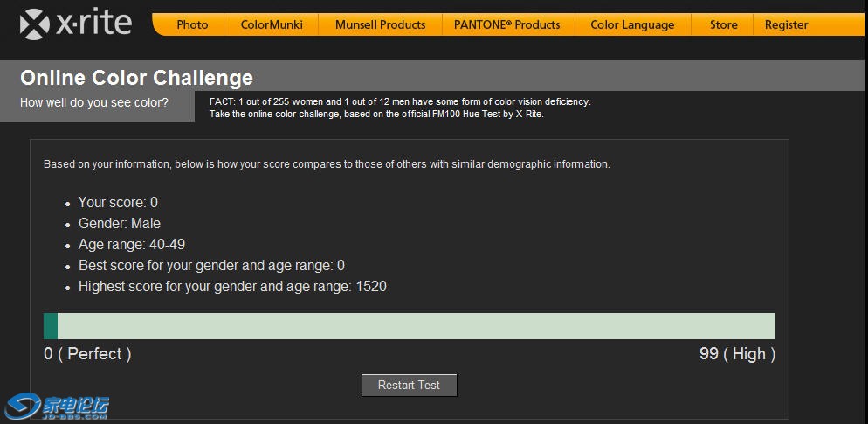
Task: Click the '99 ( High )' label
Action: [737, 353]
